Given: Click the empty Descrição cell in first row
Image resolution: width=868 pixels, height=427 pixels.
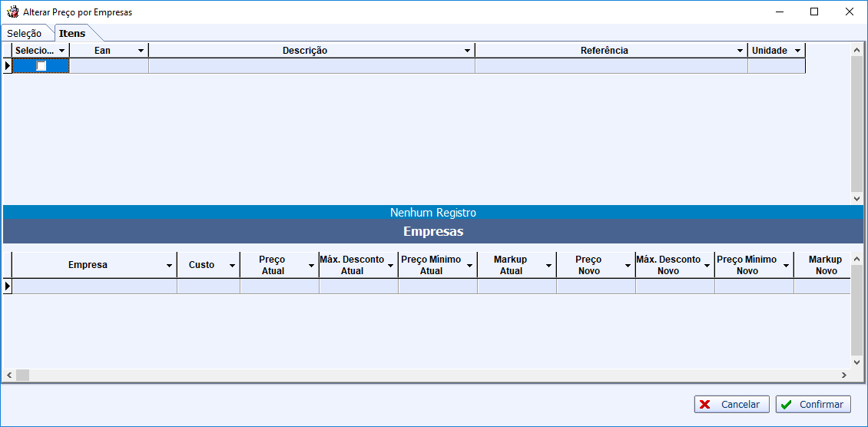Looking at the screenshot, I should tap(311, 66).
